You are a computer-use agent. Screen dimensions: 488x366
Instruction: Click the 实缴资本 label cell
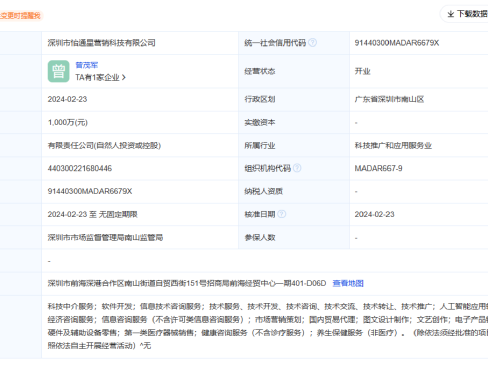(294, 122)
